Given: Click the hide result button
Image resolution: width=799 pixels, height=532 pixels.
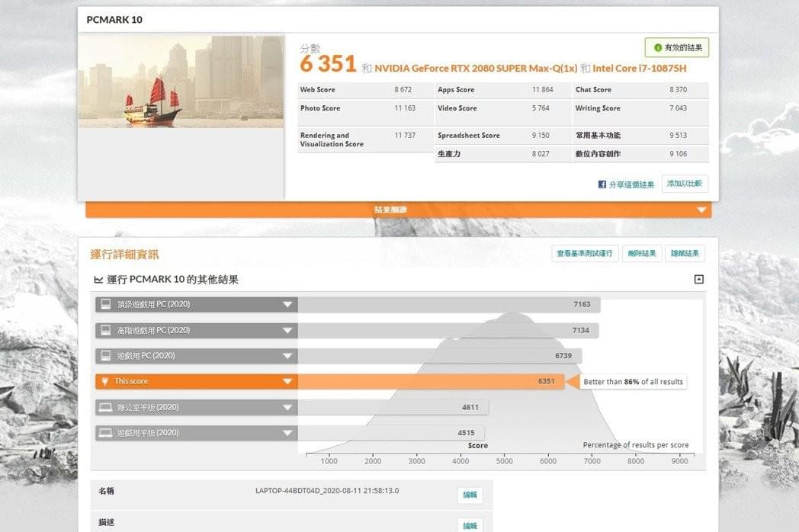Looking at the screenshot, I should tap(685, 253).
